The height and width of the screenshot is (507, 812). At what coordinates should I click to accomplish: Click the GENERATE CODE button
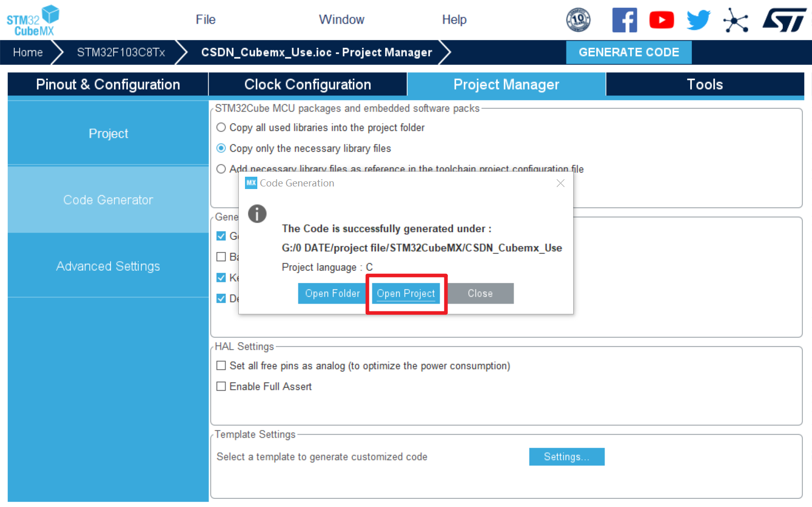tap(629, 52)
